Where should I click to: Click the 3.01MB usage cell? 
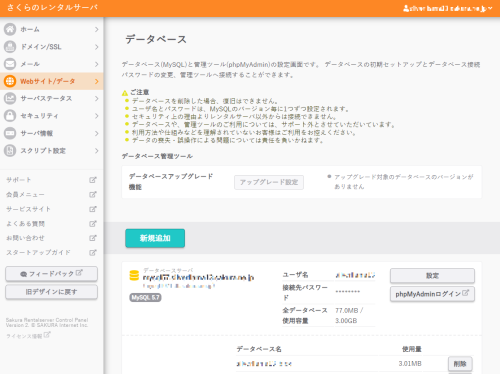click(410, 363)
